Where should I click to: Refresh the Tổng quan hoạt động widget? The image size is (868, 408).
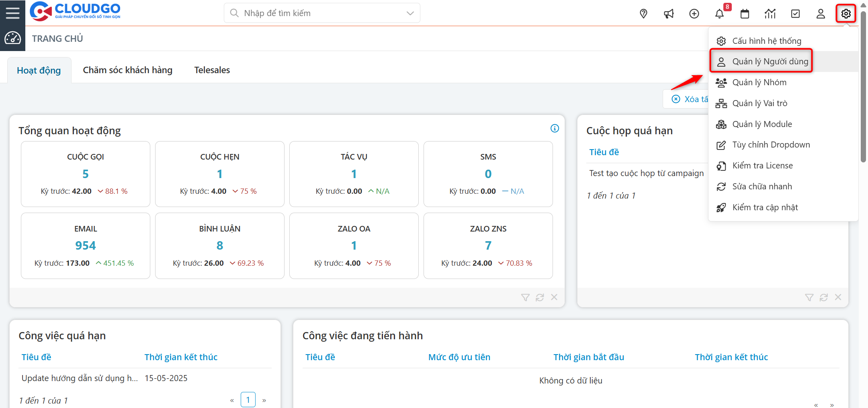click(x=540, y=297)
